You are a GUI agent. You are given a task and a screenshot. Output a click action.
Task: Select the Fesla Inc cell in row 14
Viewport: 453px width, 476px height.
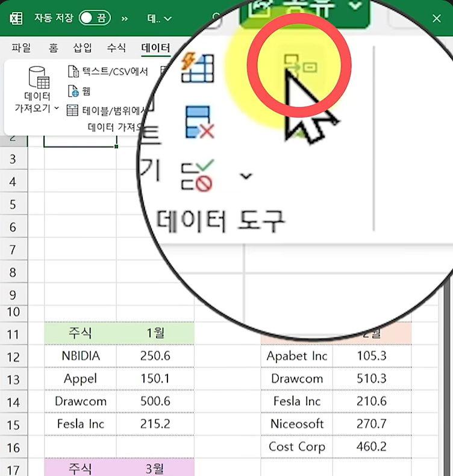point(297,401)
